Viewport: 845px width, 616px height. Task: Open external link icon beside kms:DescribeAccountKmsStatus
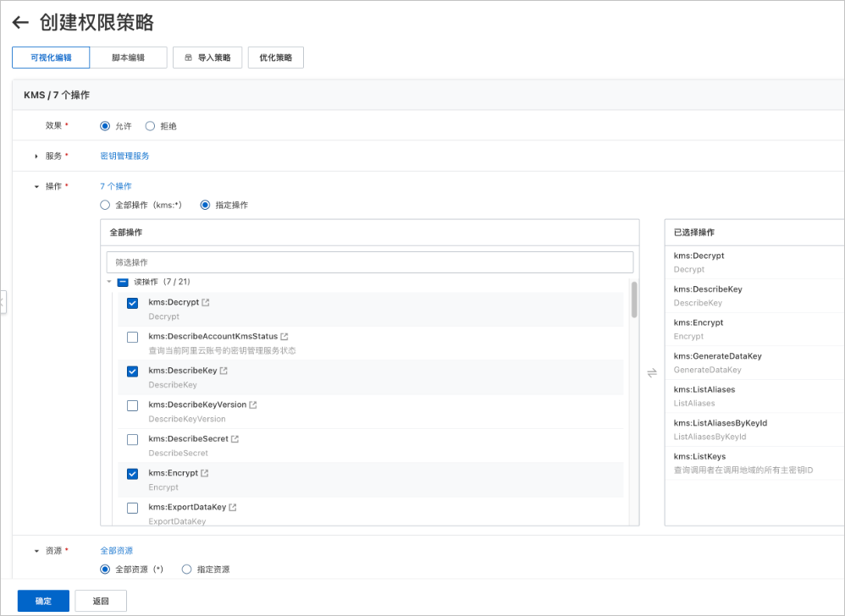(284, 337)
